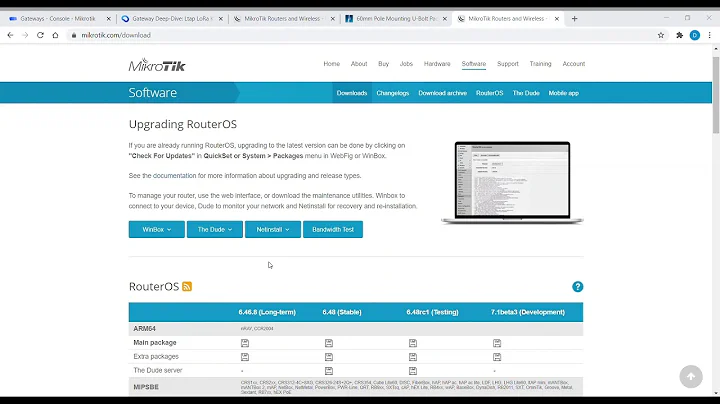Select the Software navigation item
720x404 pixels.
474,64
